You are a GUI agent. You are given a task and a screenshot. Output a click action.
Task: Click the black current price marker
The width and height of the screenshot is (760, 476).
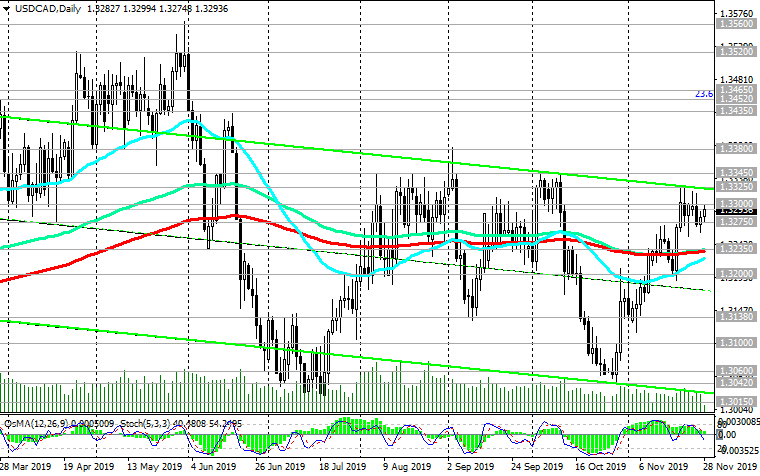click(x=736, y=212)
